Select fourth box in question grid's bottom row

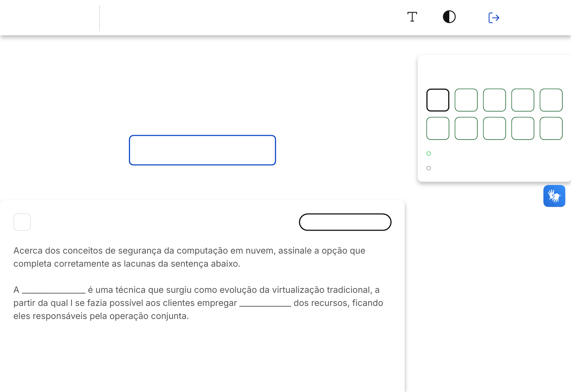(523, 128)
